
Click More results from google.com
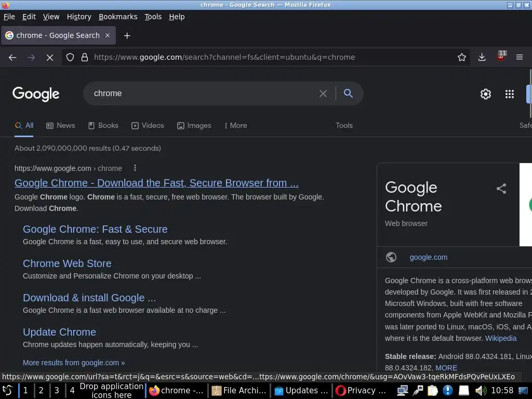point(74,363)
